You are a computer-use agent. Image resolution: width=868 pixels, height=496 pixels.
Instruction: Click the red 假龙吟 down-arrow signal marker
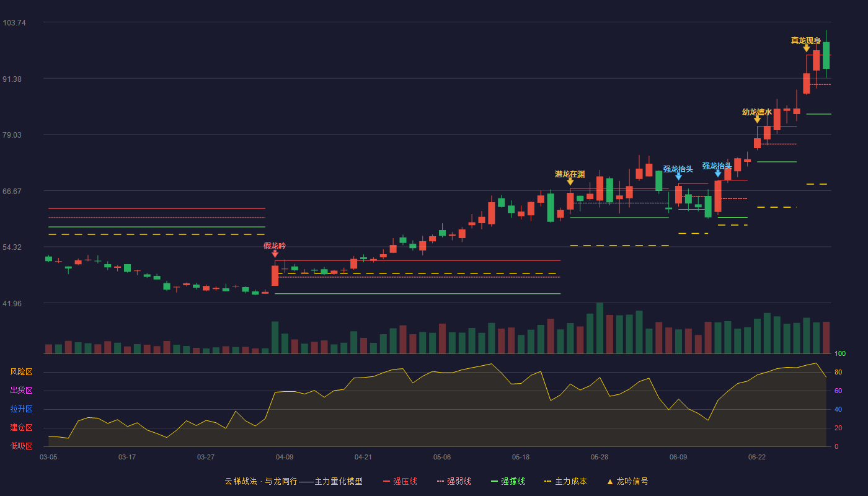[x=275, y=254]
